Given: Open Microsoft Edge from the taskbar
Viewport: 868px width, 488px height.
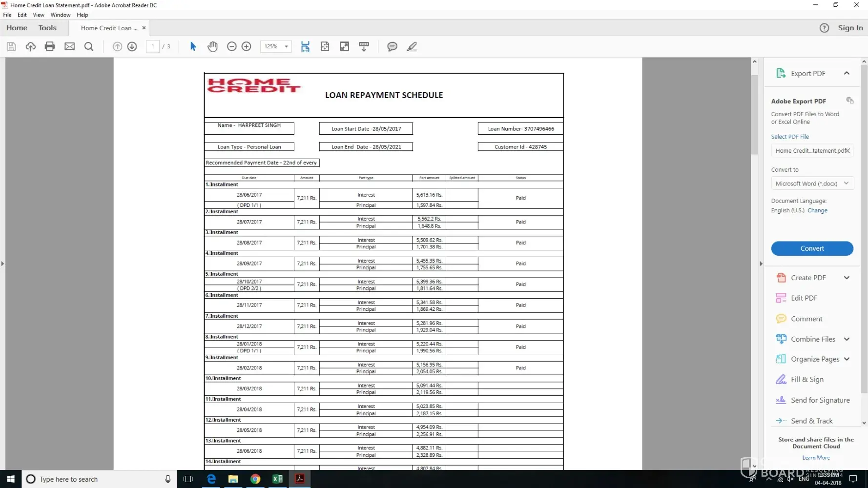Looking at the screenshot, I should (211, 479).
